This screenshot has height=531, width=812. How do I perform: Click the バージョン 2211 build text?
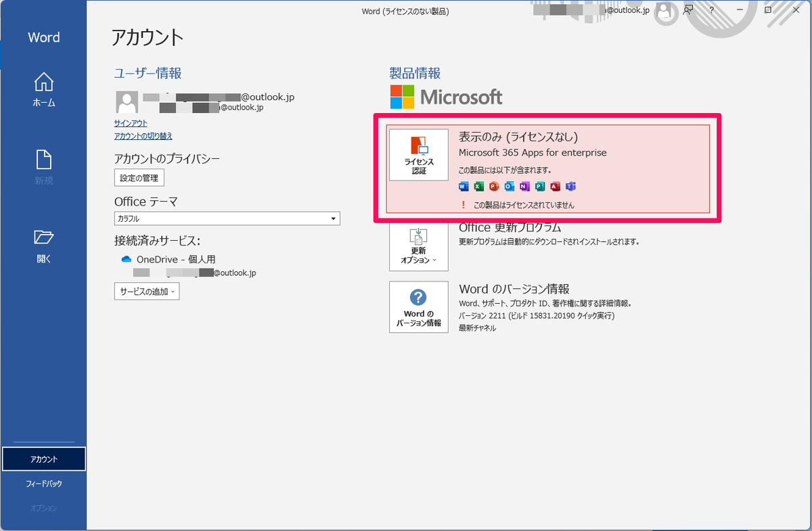(x=537, y=316)
